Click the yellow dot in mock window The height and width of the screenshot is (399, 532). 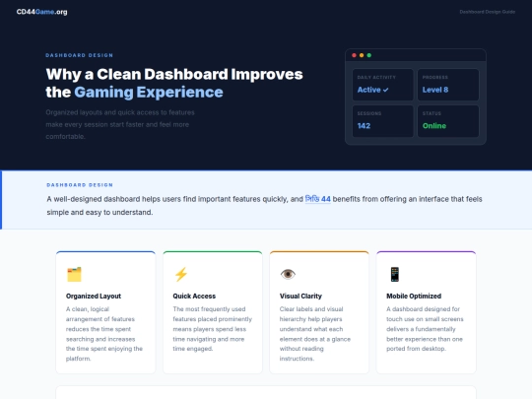coord(362,55)
